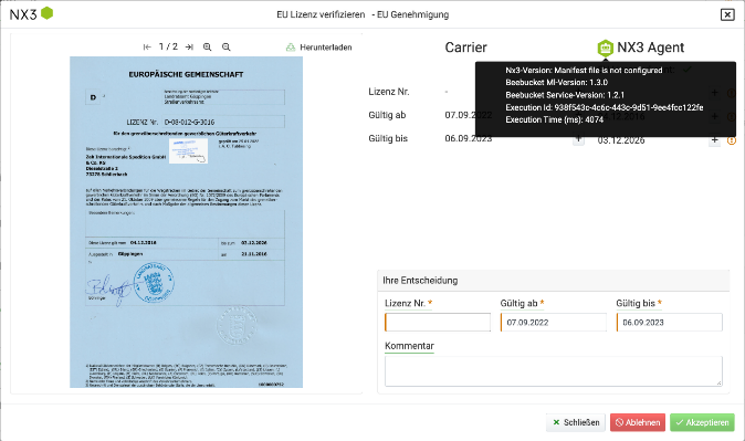745x441 pixels.
Task: Click the page indicator 1 / 2
Action: pos(168,47)
